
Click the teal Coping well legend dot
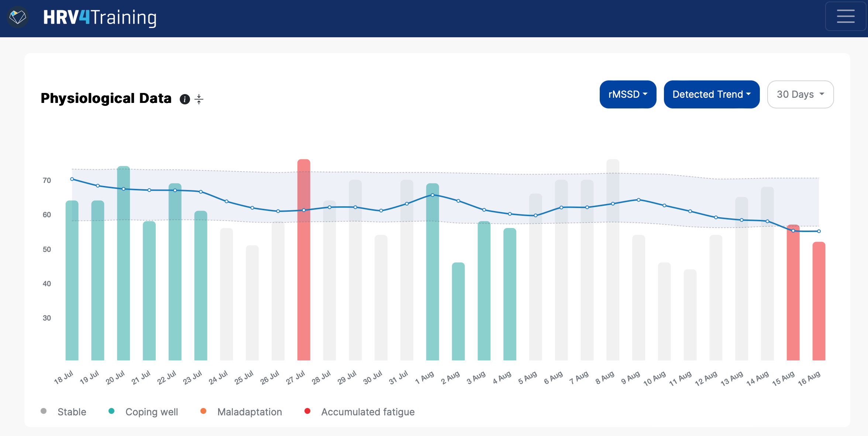point(111,411)
